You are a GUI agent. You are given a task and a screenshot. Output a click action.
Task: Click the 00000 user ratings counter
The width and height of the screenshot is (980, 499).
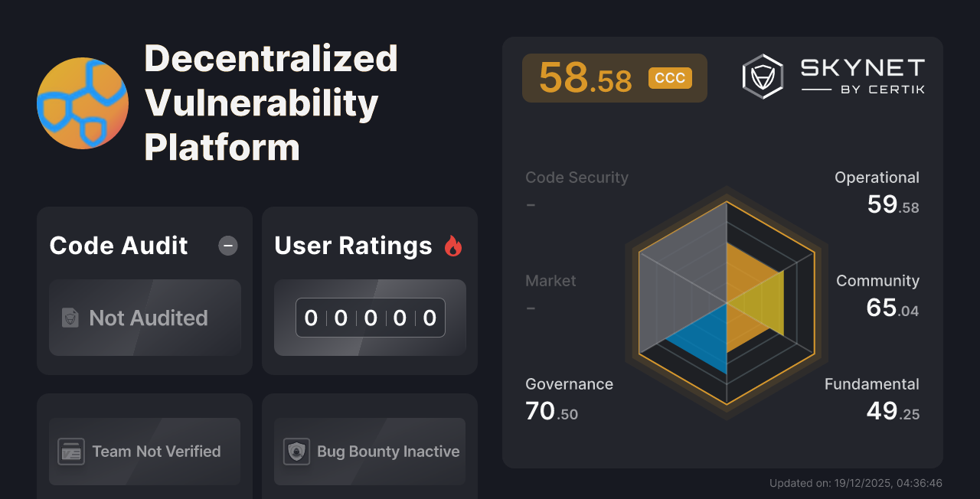pos(370,318)
